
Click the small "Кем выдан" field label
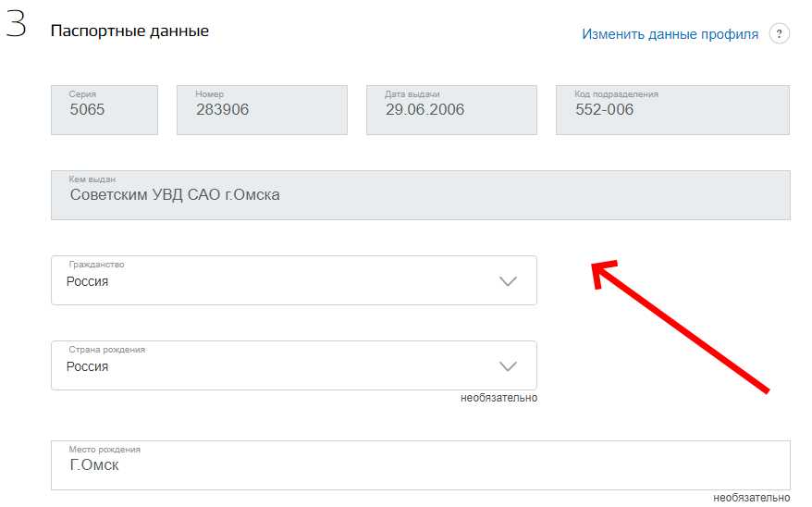pos(92,179)
